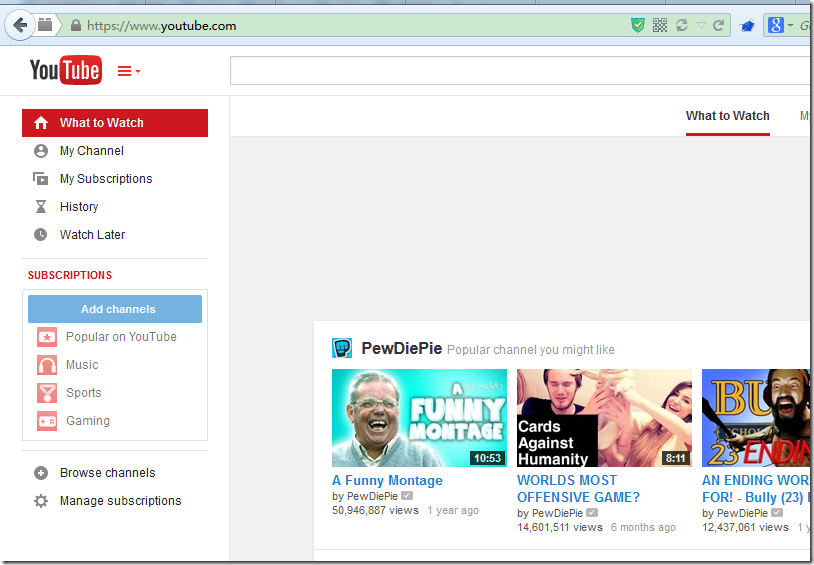Open address bar history dropdown arrow

701,25
